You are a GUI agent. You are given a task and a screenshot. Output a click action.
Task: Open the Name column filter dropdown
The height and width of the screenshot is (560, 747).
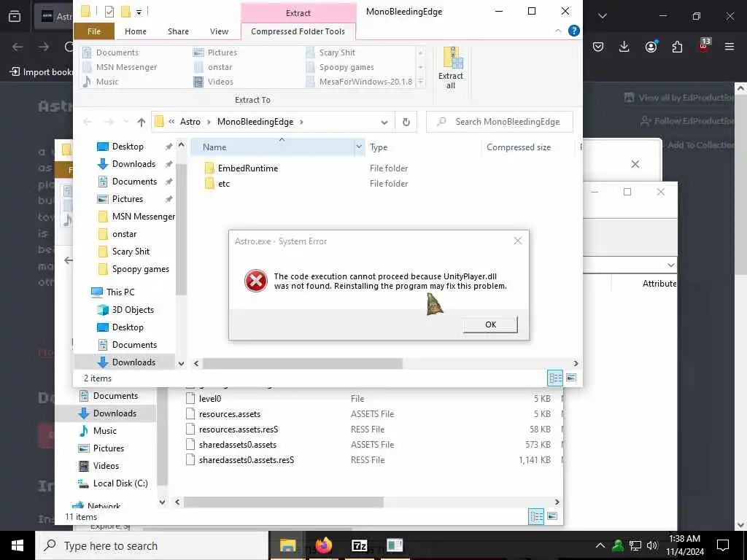(x=359, y=147)
